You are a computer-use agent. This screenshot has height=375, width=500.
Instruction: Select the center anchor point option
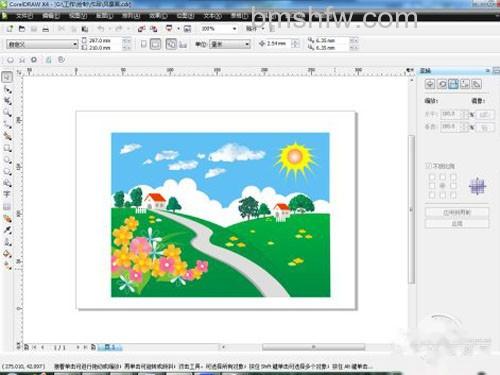click(443, 185)
